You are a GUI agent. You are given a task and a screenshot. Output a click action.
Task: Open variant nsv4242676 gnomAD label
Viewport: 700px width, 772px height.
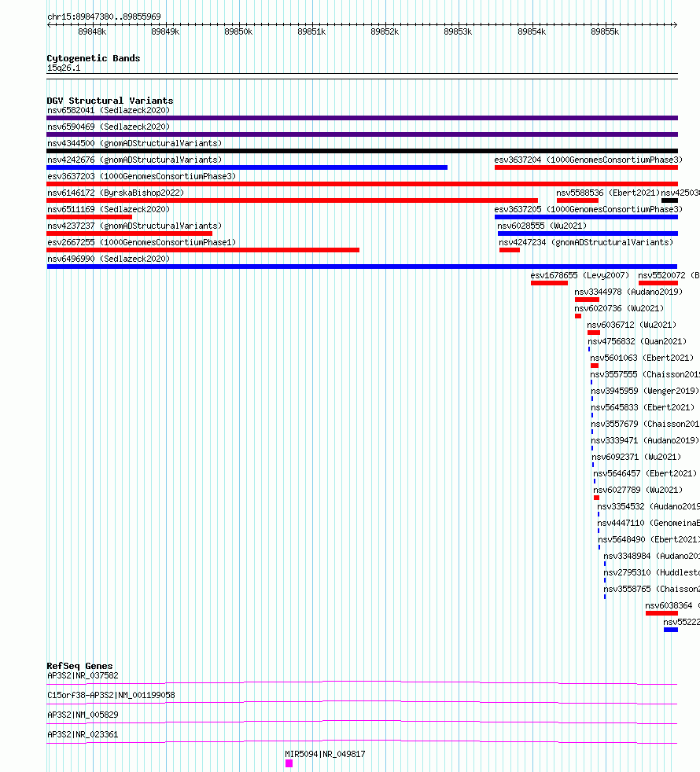134,160
